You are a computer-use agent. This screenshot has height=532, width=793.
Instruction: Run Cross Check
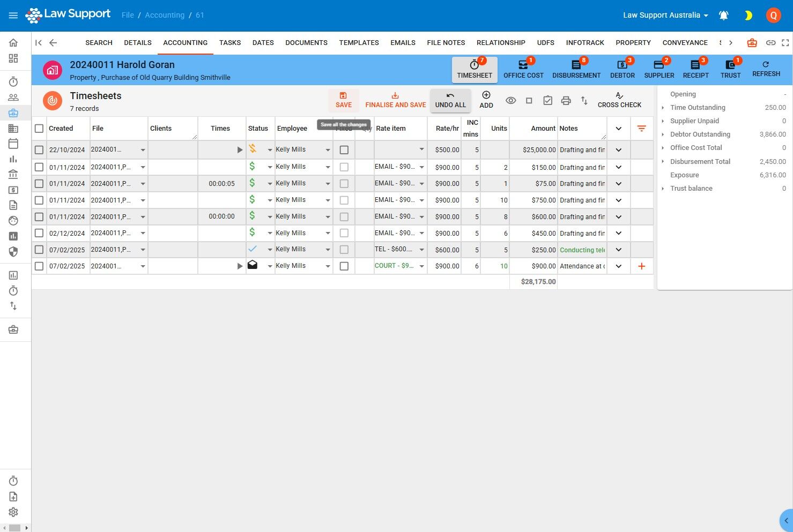pyautogui.click(x=619, y=100)
